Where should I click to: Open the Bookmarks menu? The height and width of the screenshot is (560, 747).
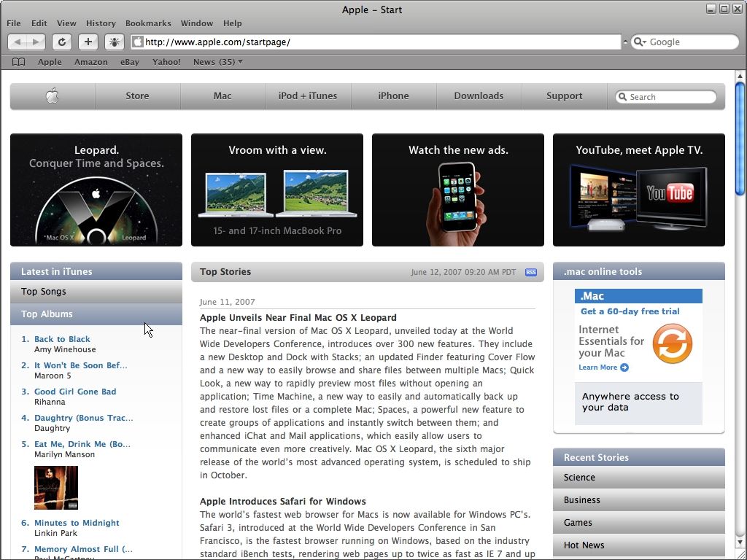(x=148, y=23)
